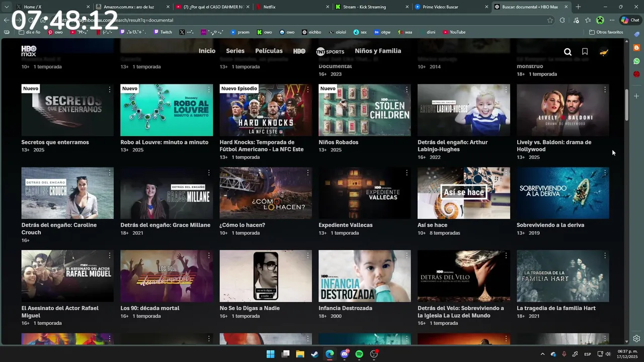Open the Series section
This screenshot has width=644, height=362.
(x=235, y=51)
